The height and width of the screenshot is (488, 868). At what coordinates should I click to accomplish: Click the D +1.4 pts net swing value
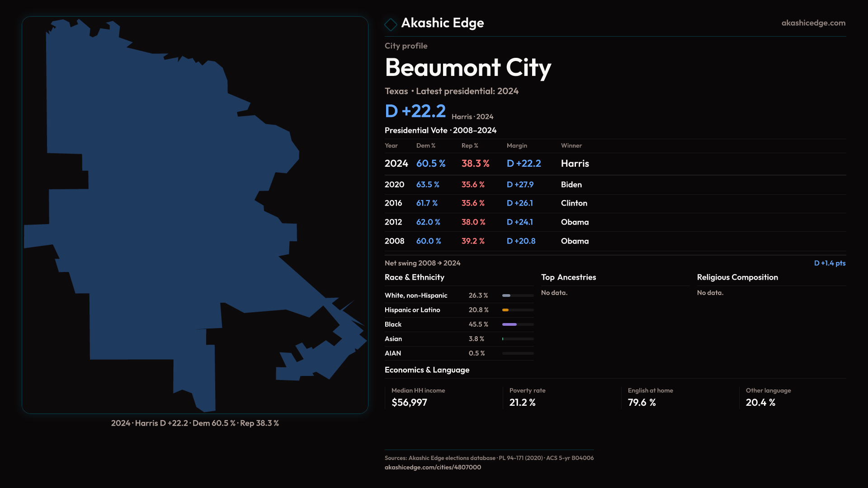tap(829, 263)
